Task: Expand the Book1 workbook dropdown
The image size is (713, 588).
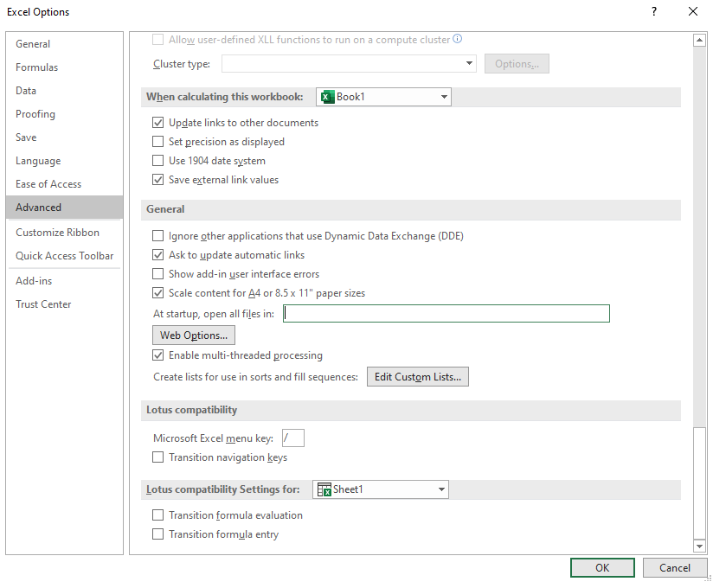Action: pyautogui.click(x=383, y=97)
